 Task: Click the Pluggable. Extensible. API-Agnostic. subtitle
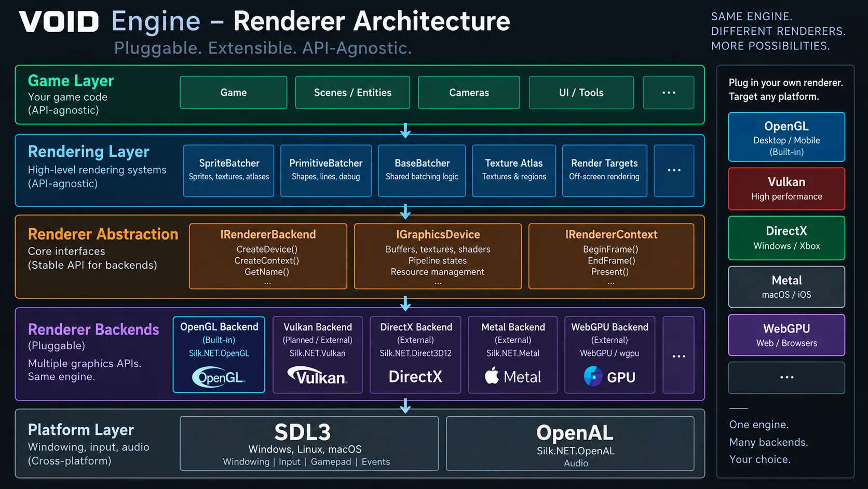pyautogui.click(x=263, y=48)
